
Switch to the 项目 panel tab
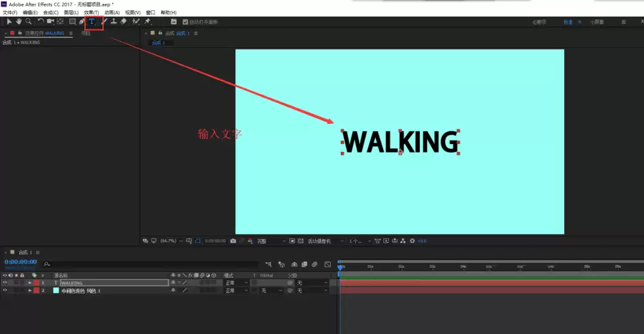[x=86, y=33]
